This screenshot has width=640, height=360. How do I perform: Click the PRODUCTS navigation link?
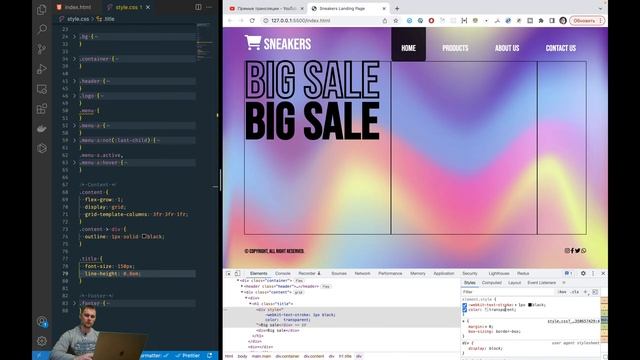[x=455, y=48]
